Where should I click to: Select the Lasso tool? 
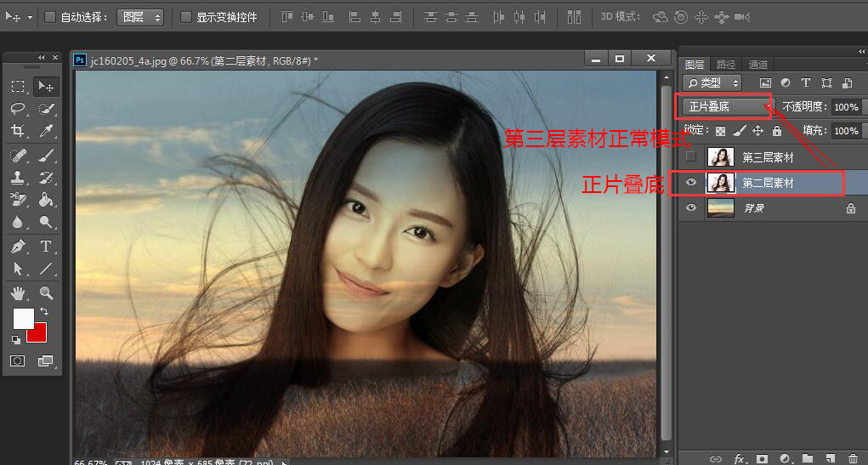(x=18, y=109)
